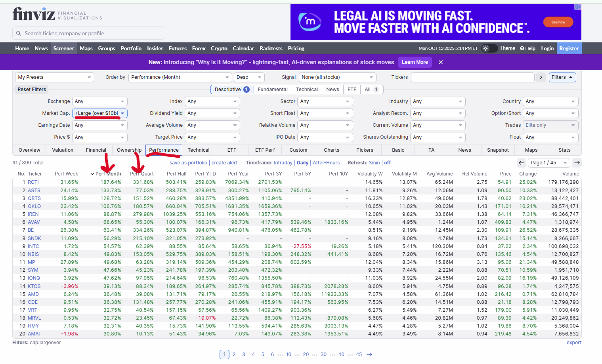602x364 pixels.
Task: Close the purple announcement banner
Action: click(440, 62)
